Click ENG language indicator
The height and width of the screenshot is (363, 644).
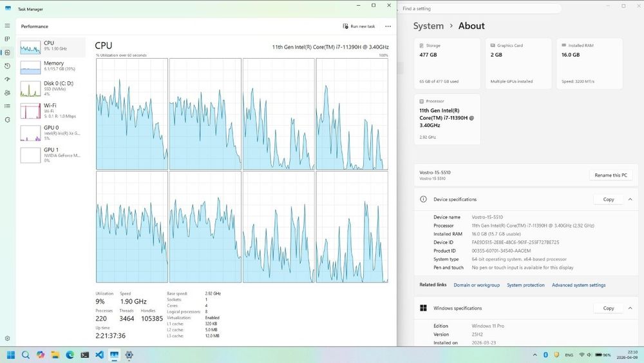click(x=569, y=355)
